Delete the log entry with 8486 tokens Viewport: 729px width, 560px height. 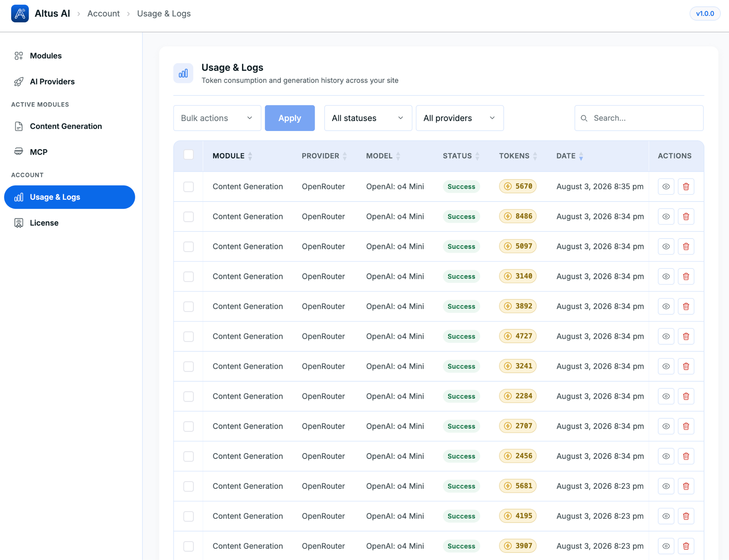coord(686,216)
